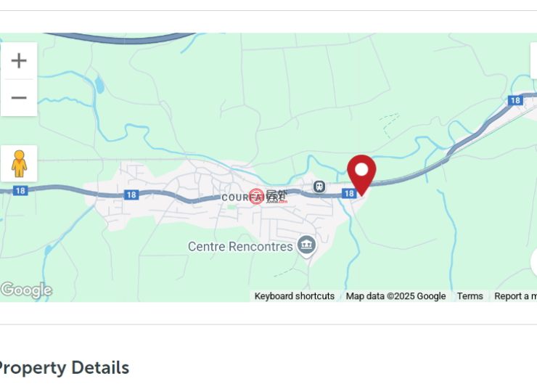This screenshot has width=537, height=392.
Task: Click the Centre Rencontres museum marker icon
Action: click(306, 245)
